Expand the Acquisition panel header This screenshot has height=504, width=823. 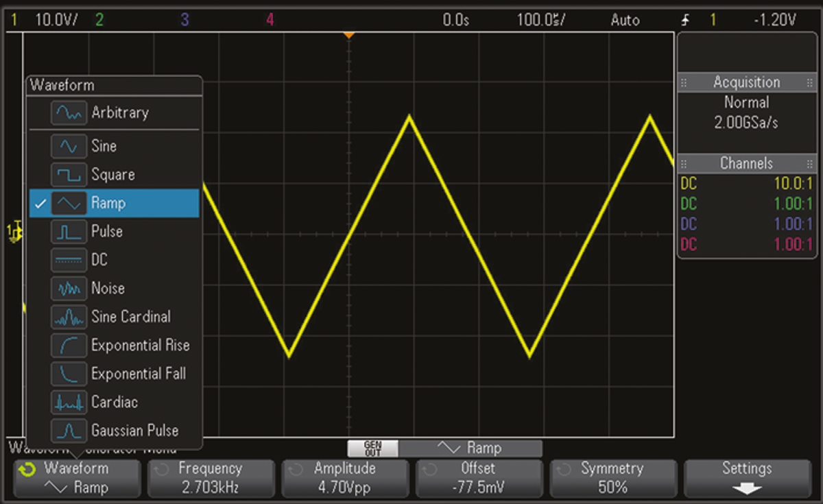[746, 82]
